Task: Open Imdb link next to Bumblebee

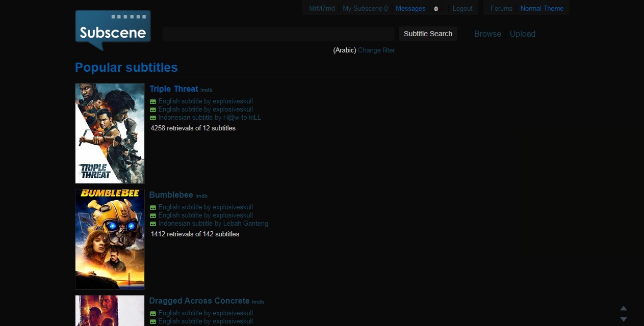Action: [201, 196]
